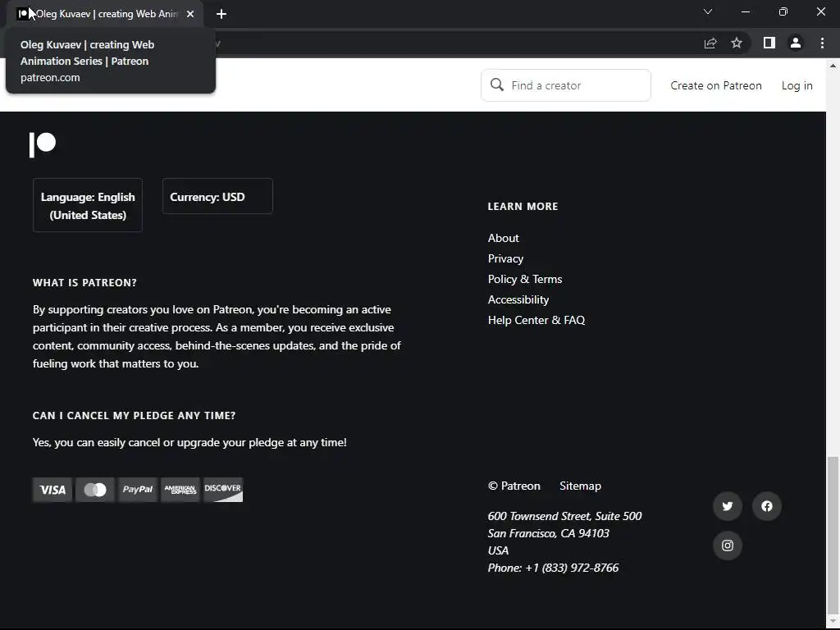
Task: Open Chrome three-dot menu
Action: (822, 43)
